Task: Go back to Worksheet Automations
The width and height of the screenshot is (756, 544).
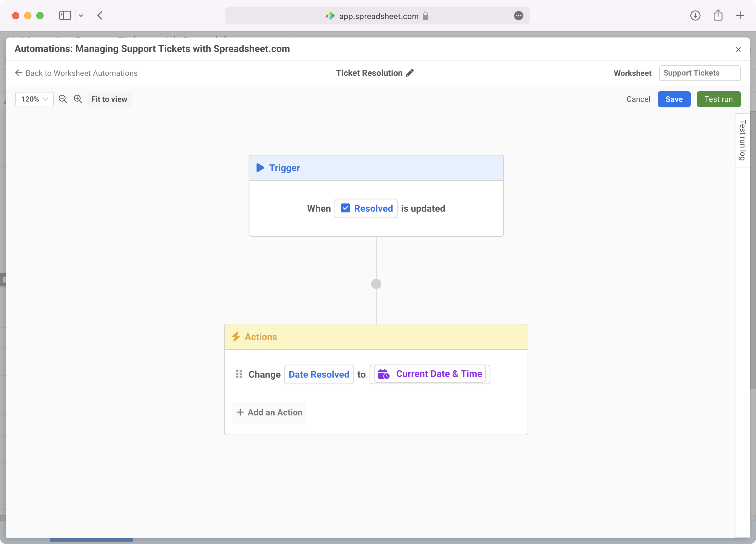Action: (x=76, y=73)
